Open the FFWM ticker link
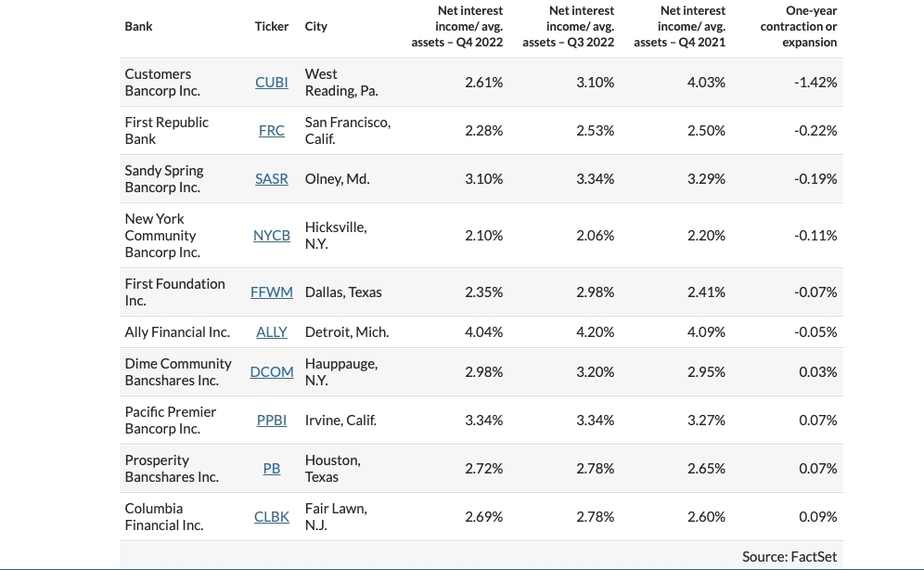The height and width of the screenshot is (570, 924). tap(271, 292)
